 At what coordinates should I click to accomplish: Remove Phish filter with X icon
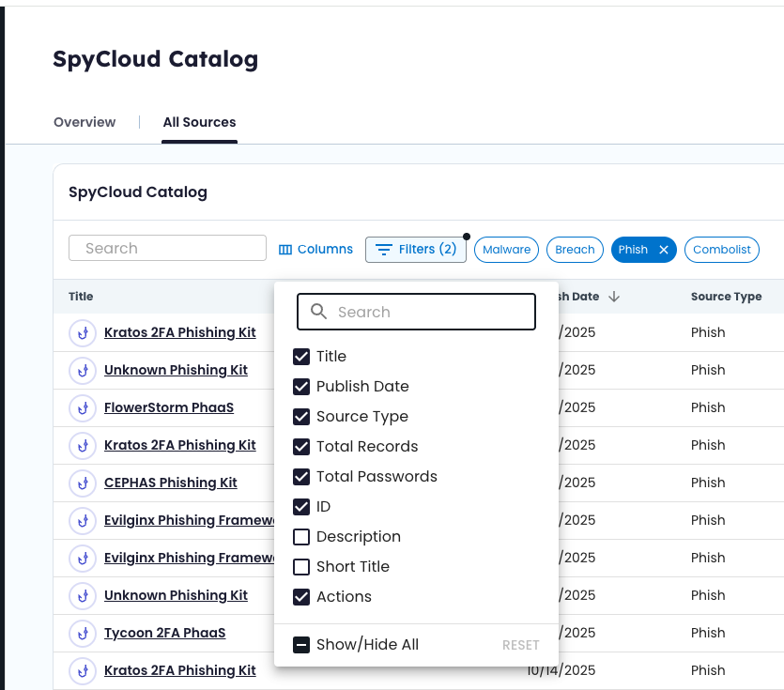pos(664,250)
